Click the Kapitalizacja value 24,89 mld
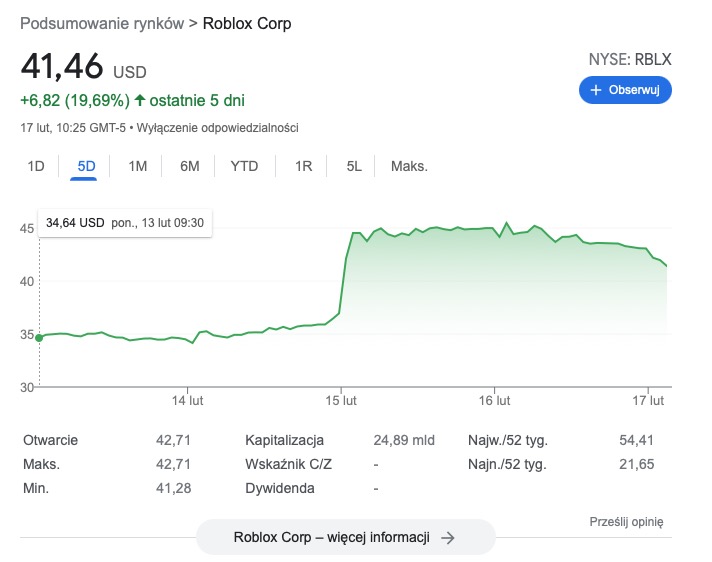 pyautogui.click(x=404, y=440)
